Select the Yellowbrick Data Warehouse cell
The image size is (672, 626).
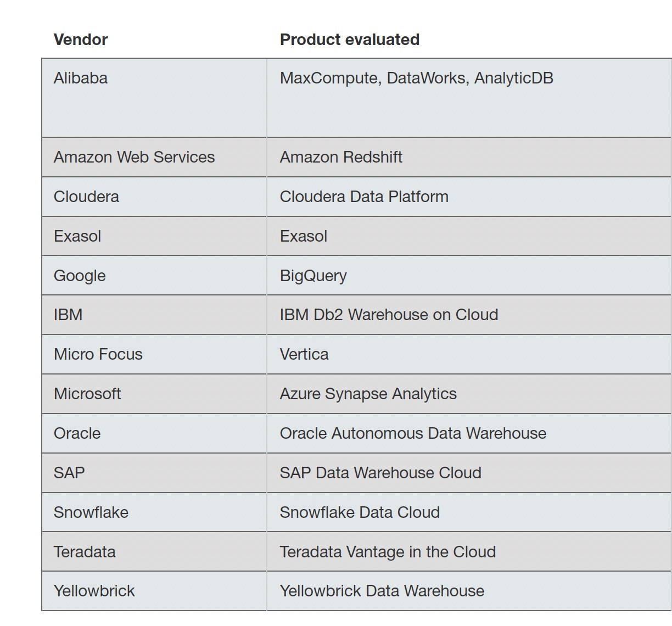pyautogui.click(x=382, y=591)
